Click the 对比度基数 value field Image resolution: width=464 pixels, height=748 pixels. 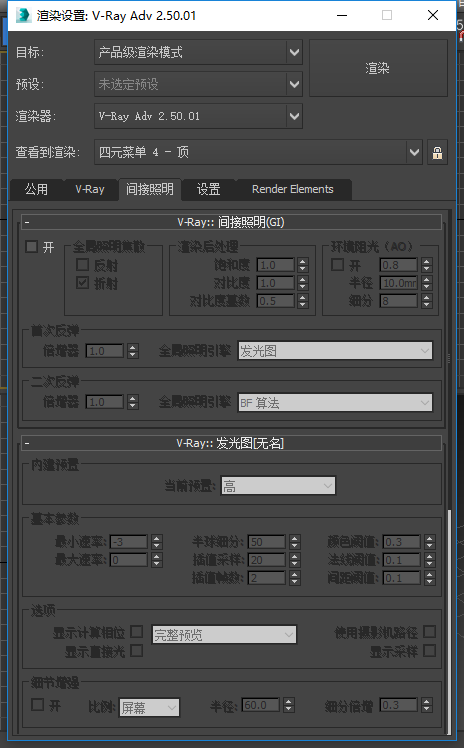pos(276,301)
